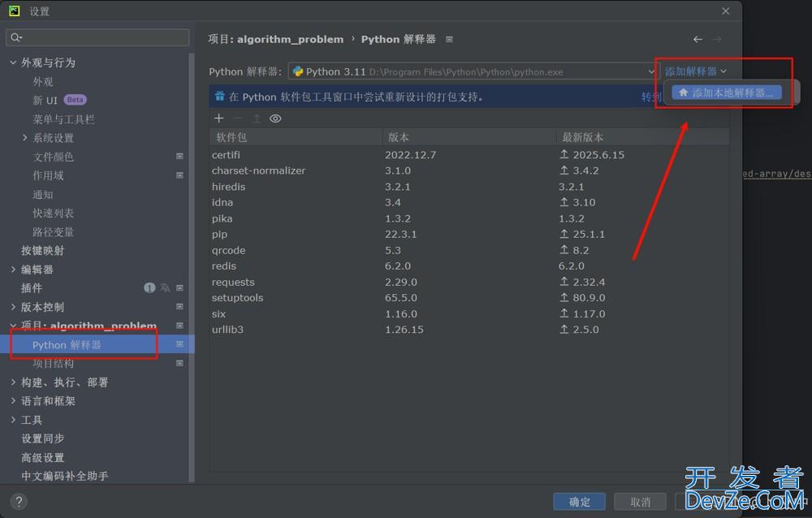Collapse the 项目: algorithm_problem section
Screen dimensions: 812x518
click(x=13, y=326)
